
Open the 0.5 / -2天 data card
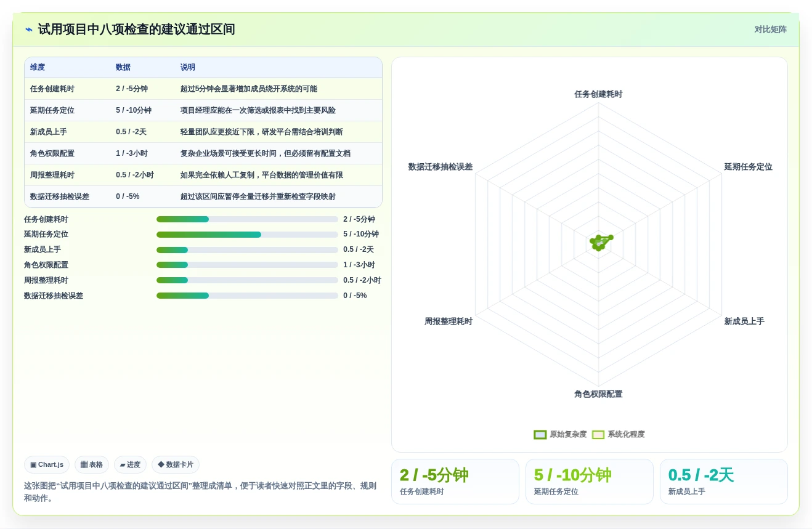click(724, 482)
